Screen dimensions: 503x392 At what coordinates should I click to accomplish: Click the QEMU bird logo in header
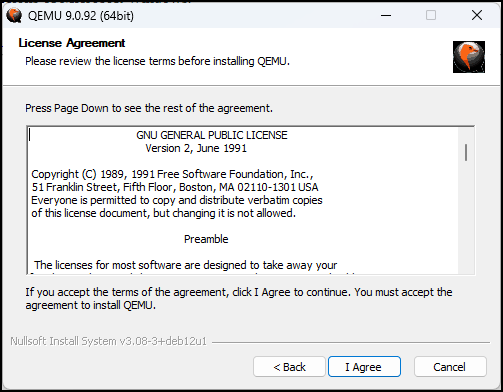click(x=469, y=57)
